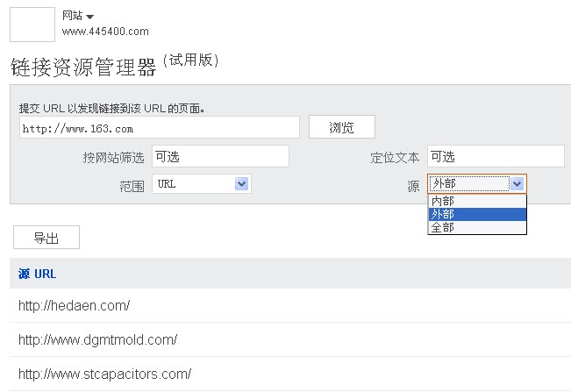Open the hedaen.com link
Screen dimensions: 571x392
74,305
